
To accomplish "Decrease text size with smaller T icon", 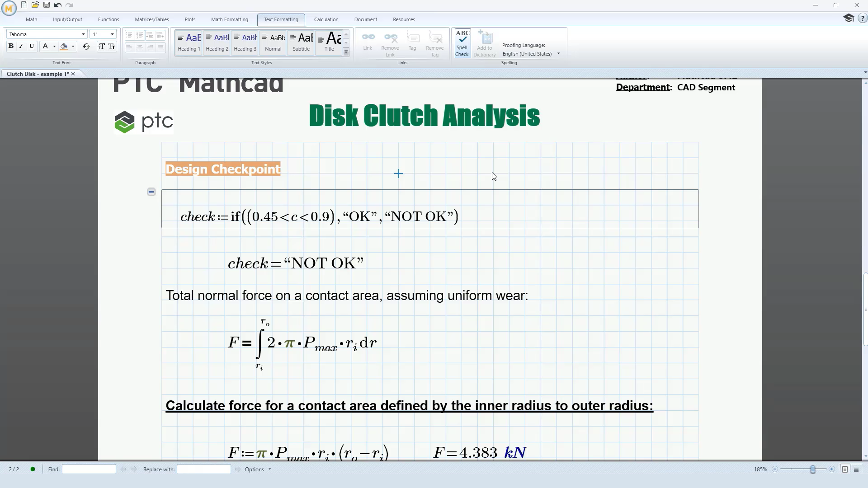I will tap(112, 46).
